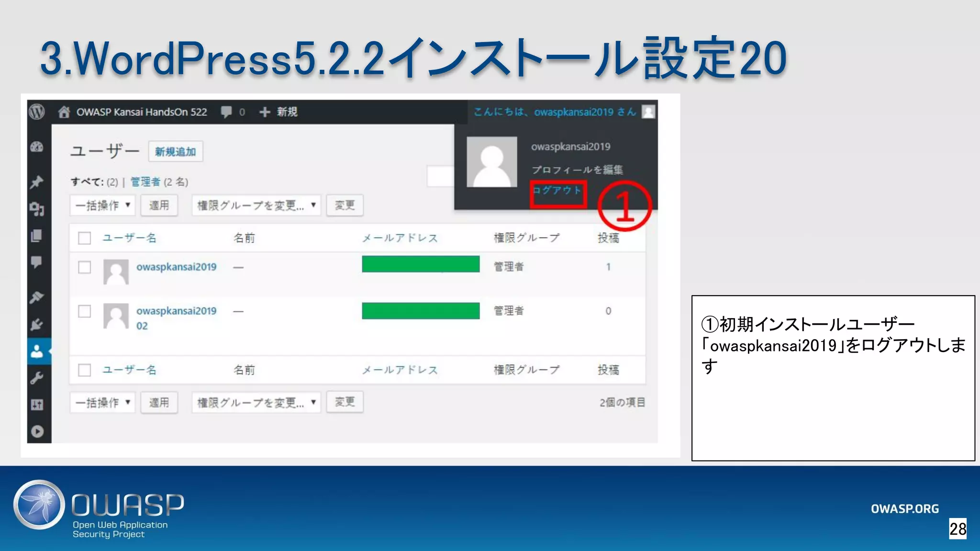Screen dimensions: 980x551
Task: Open 新規 new content menu
Action: [287, 112]
